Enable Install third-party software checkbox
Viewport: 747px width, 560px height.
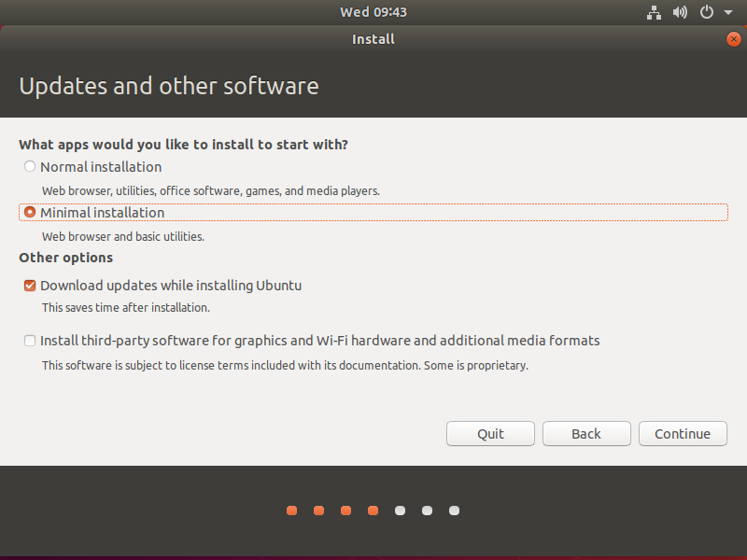(31, 341)
